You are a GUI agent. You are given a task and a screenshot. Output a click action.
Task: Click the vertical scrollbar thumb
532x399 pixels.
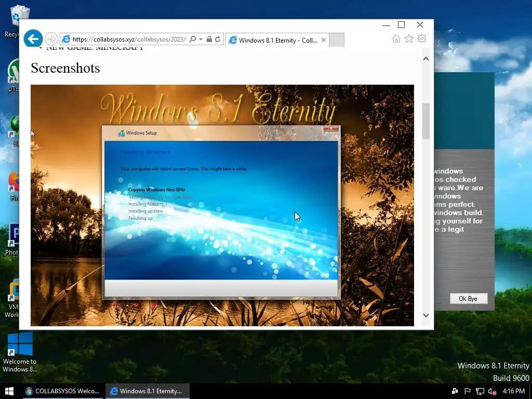[426, 121]
